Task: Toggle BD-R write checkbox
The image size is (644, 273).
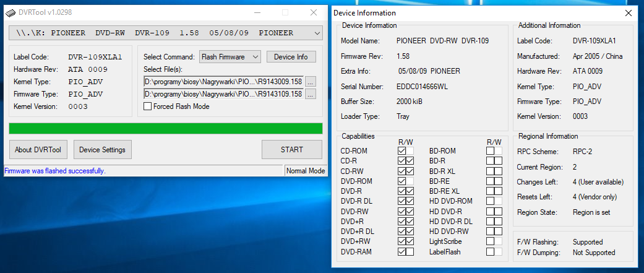Action: [498, 161]
